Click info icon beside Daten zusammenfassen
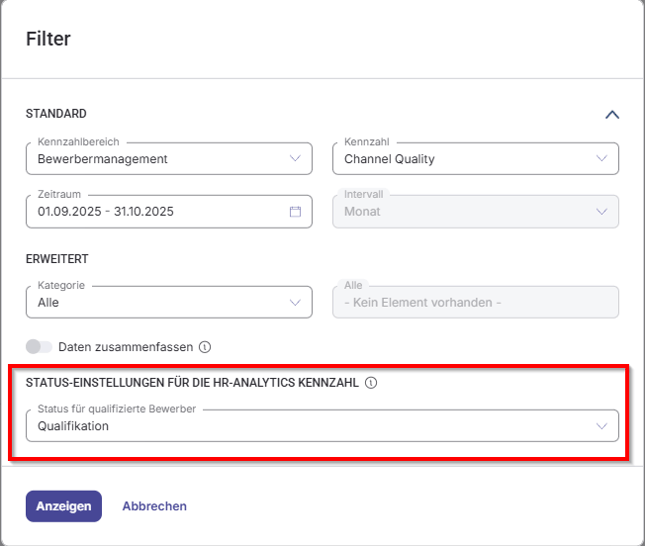The width and height of the screenshot is (645, 546). 205,347
